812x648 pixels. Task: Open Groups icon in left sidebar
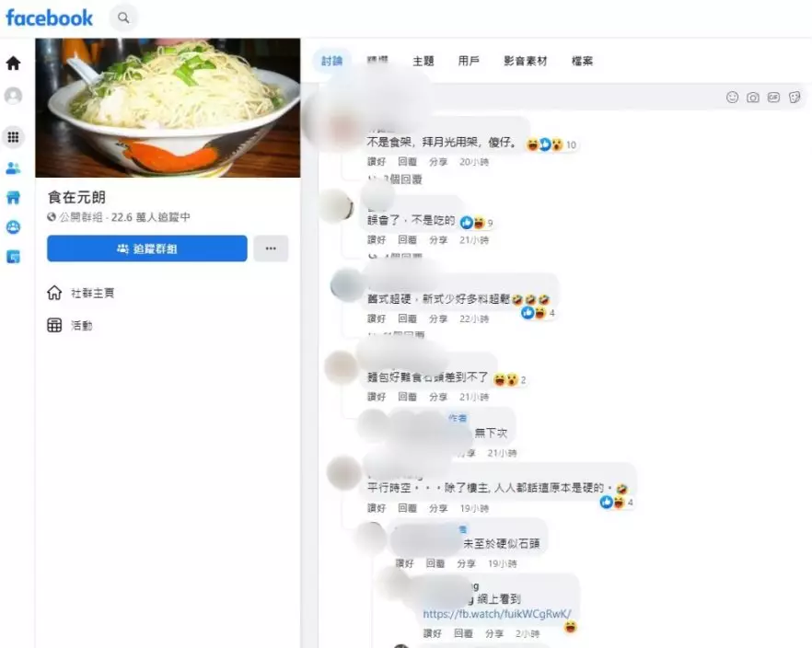(13, 226)
